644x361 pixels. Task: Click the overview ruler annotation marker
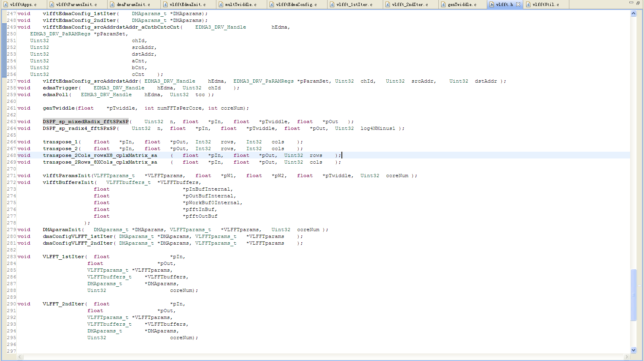(639, 286)
